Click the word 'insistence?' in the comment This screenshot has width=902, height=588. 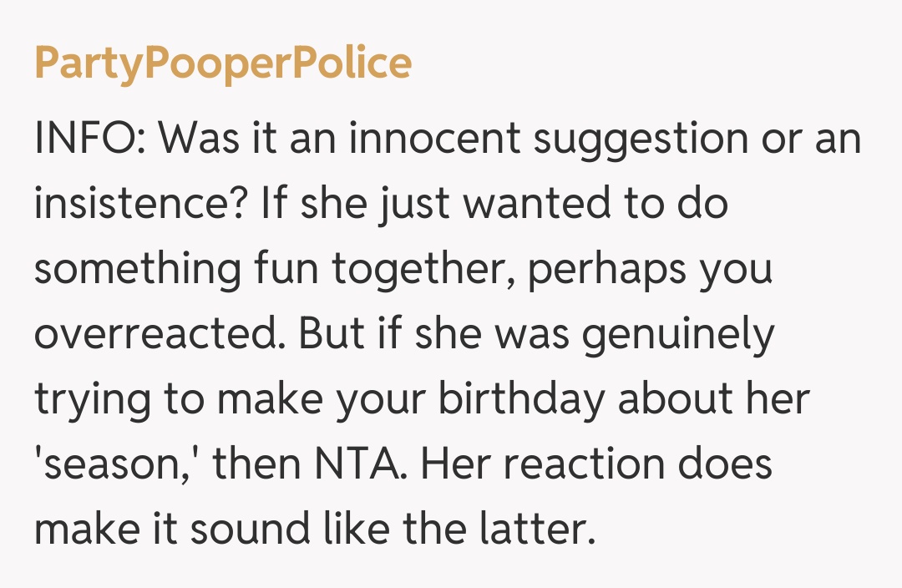tap(140, 205)
